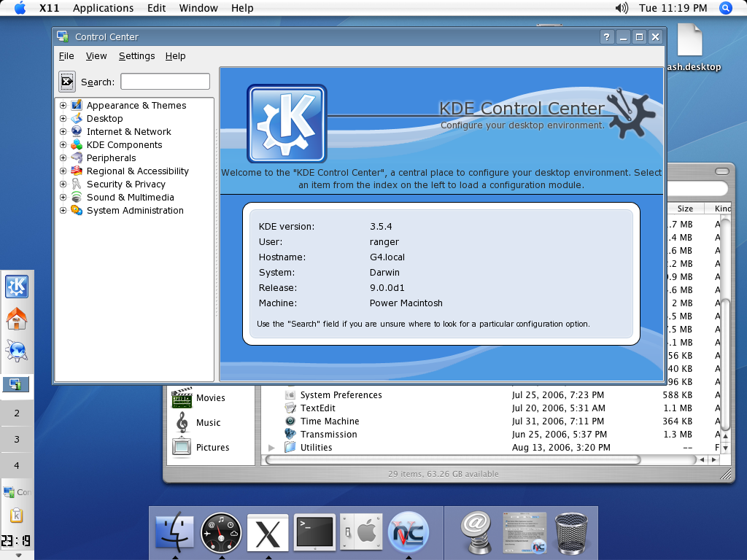Open the Home folder icon in the KDE panel

pyautogui.click(x=17, y=319)
